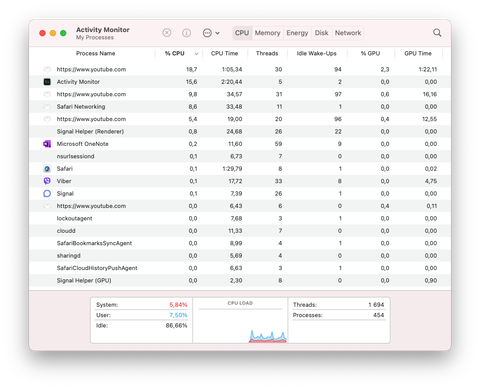480x389 pixels.
Task: Click the icon of the 9,8% youtube process
Action: tap(47, 94)
